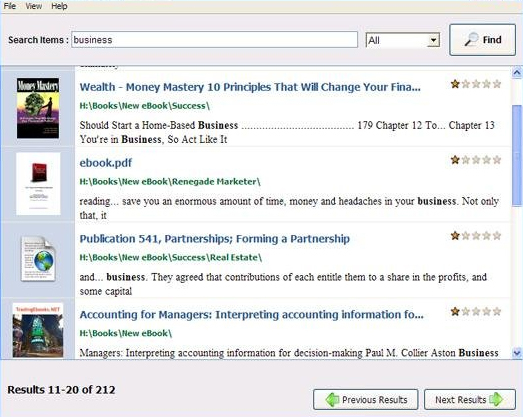Rate Money Mastery with five stars
This screenshot has width=523, height=417.
click(497, 84)
